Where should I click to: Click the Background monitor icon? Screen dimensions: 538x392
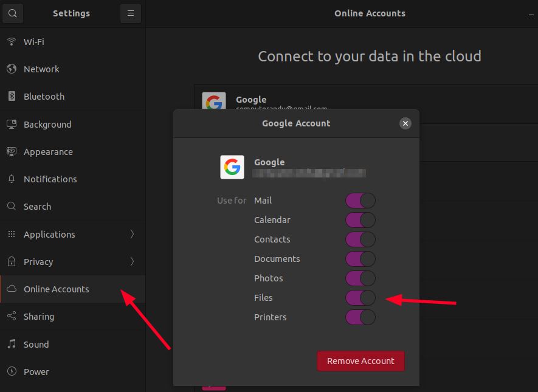point(12,124)
